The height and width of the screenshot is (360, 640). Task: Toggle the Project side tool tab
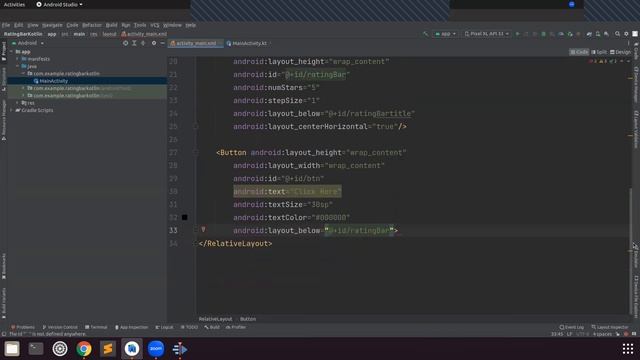(x=4, y=51)
